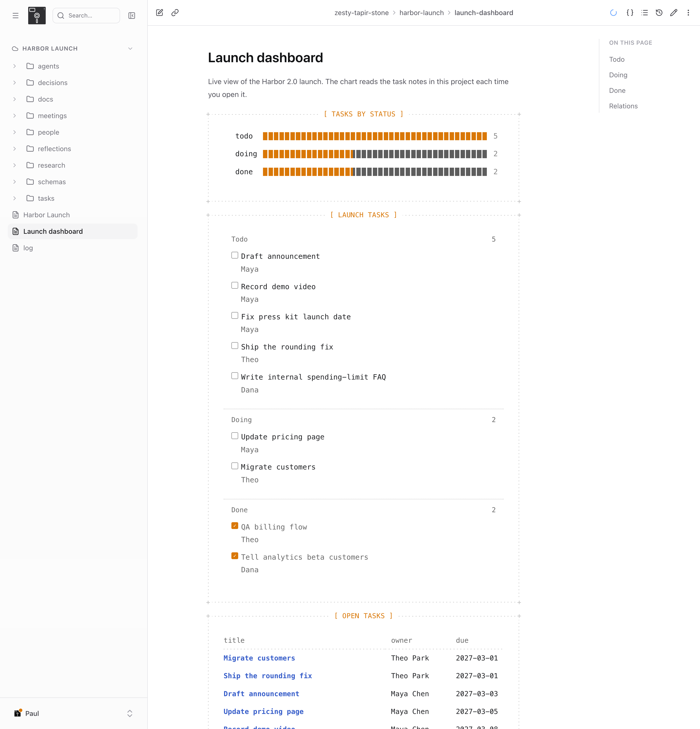Open the Migrate customers task link

click(x=259, y=658)
